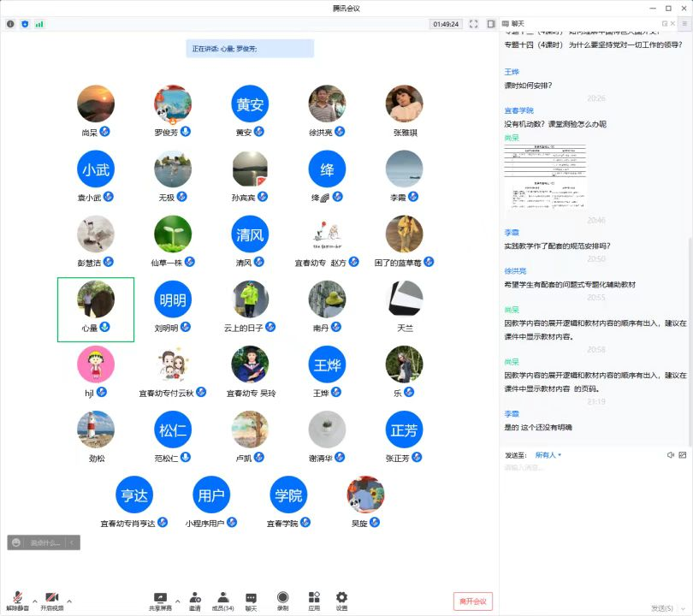Screen dimensions: 693x616
Task: Open the 成员(34) participants list
Action: [x=223, y=600]
